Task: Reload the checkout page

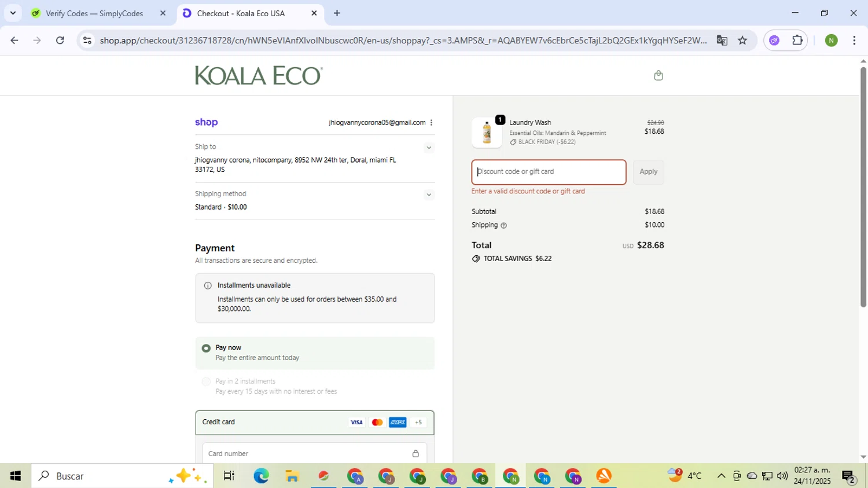Action: pos(60,41)
